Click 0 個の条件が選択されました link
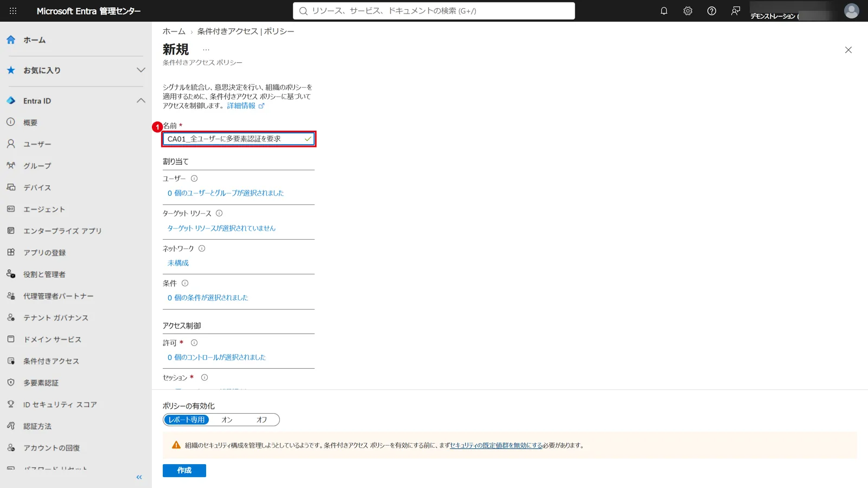868x488 pixels. click(208, 298)
